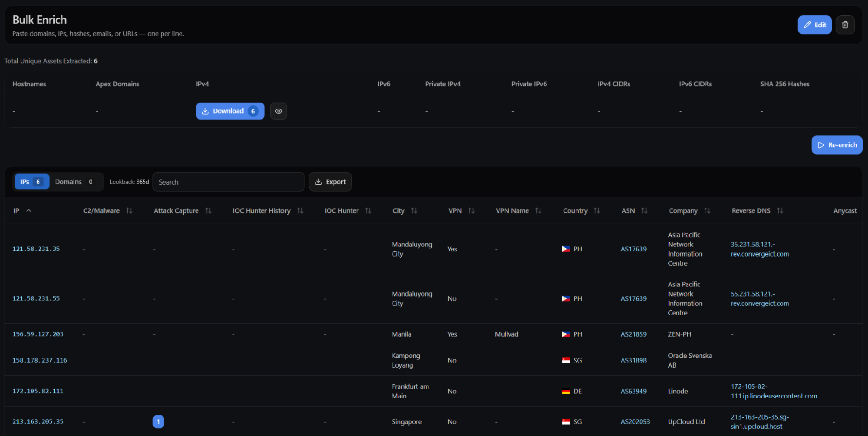The height and width of the screenshot is (436, 868).
Task: Click the Lookback: 365d label
Action: coord(129,182)
